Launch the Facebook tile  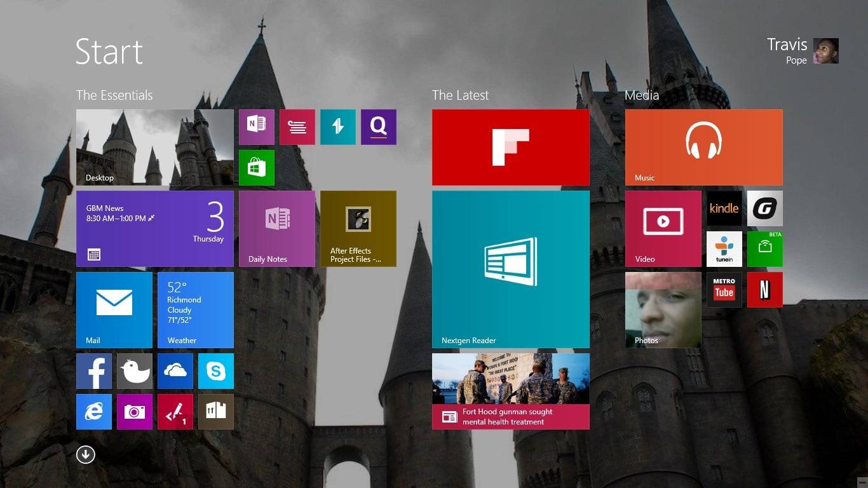pos(94,371)
